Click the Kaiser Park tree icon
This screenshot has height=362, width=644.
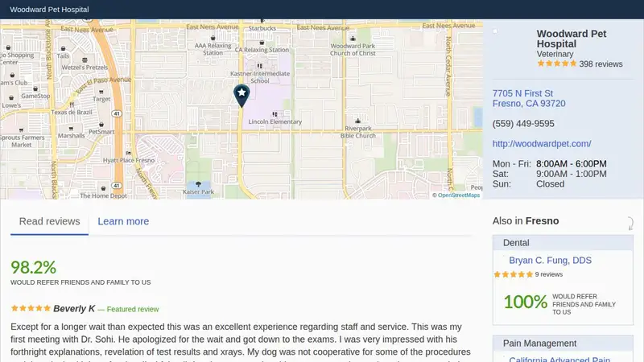point(198,184)
